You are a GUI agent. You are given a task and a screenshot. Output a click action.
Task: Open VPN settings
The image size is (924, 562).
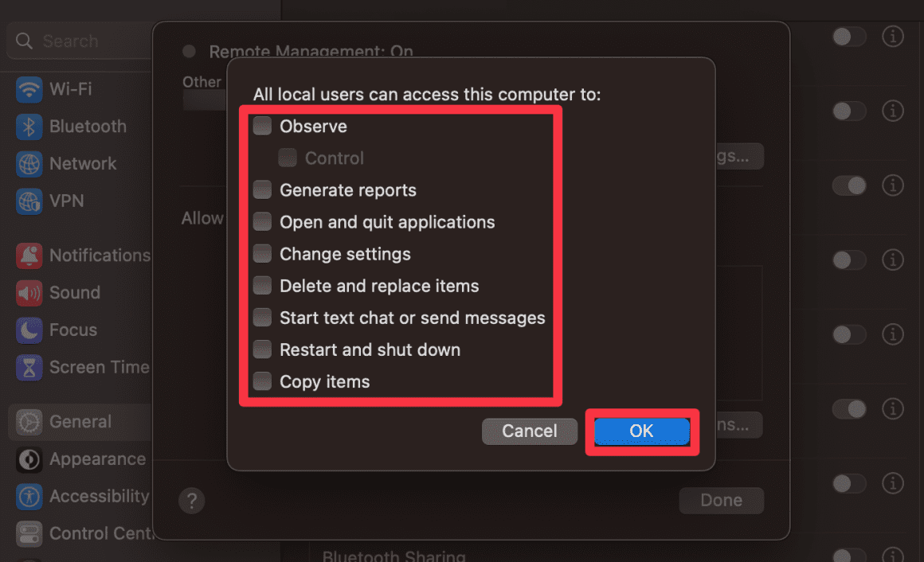tap(68, 201)
